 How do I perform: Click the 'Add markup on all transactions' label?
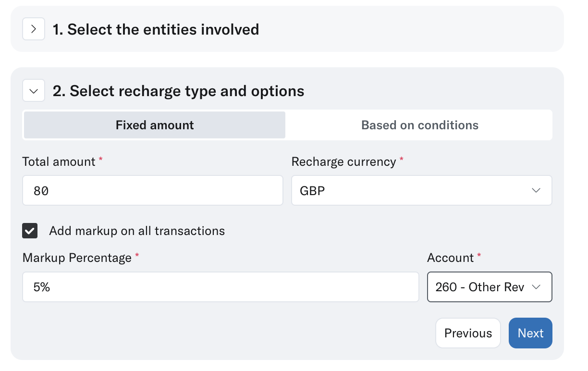(x=137, y=231)
